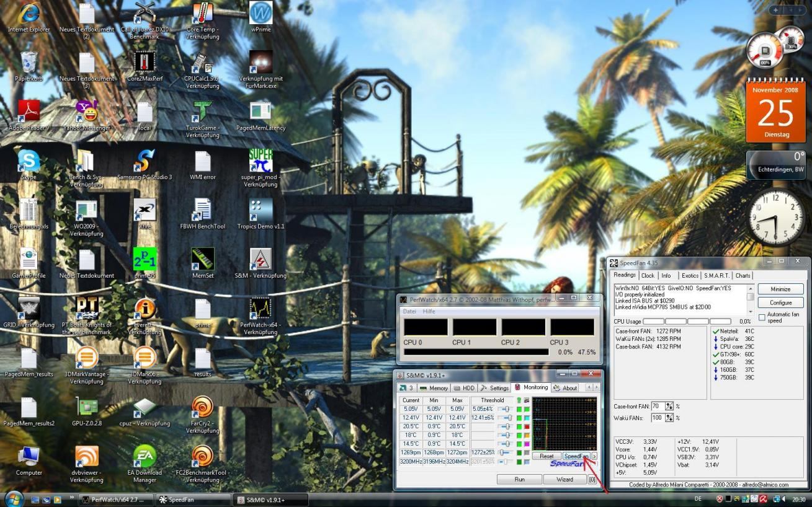Click the 5.05V threshold slider in S&M
The height and width of the screenshot is (507, 812).
pyautogui.click(x=505, y=409)
